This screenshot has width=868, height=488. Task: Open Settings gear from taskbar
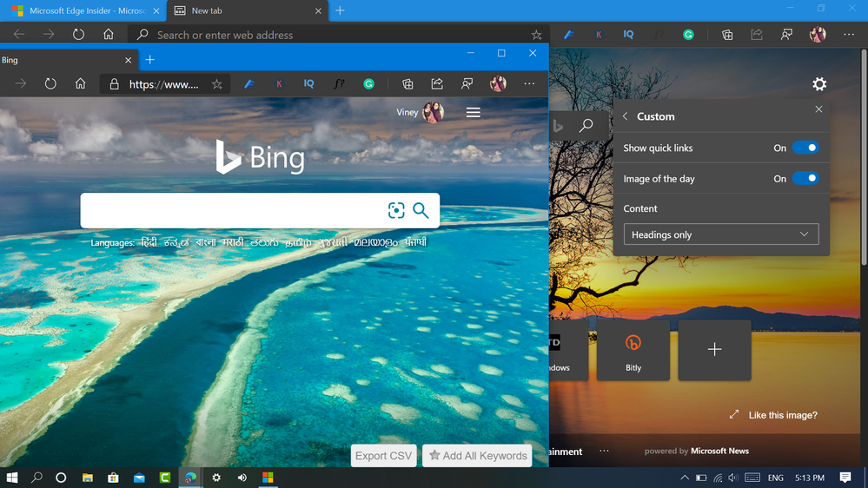216,478
